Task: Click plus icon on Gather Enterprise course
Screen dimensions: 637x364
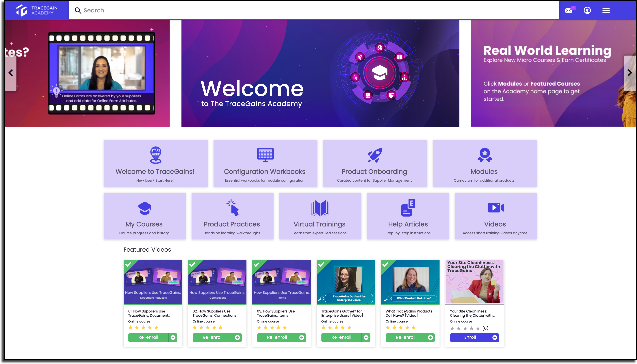Action: click(366, 338)
